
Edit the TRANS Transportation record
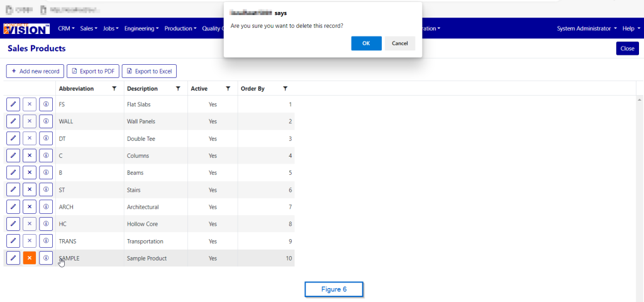(x=13, y=241)
